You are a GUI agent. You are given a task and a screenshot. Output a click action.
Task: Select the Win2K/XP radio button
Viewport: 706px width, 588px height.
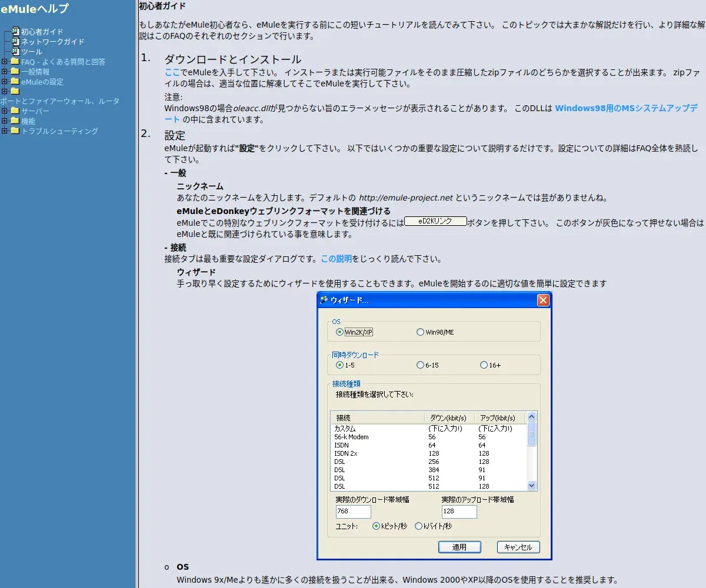tap(339, 332)
